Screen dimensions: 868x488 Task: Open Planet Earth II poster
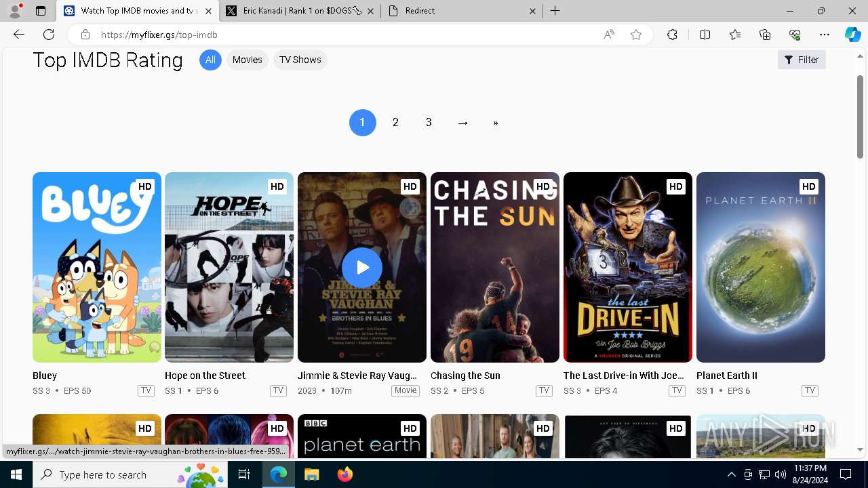click(761, 267)
